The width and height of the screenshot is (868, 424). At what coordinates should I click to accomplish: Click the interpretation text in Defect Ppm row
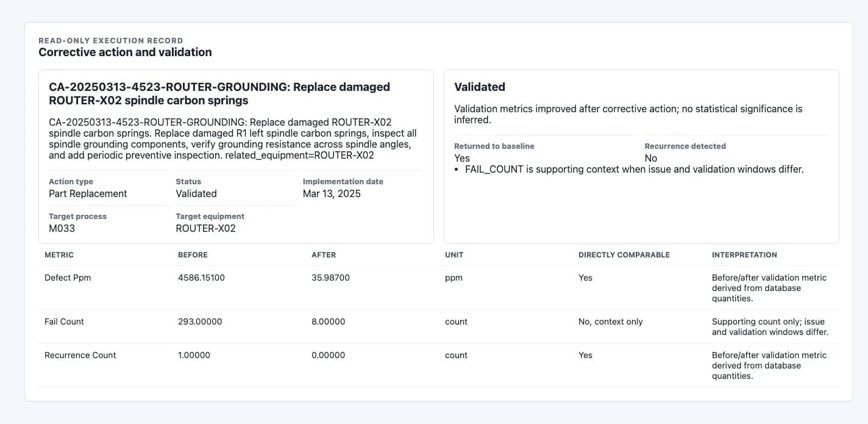coord(769,288)
